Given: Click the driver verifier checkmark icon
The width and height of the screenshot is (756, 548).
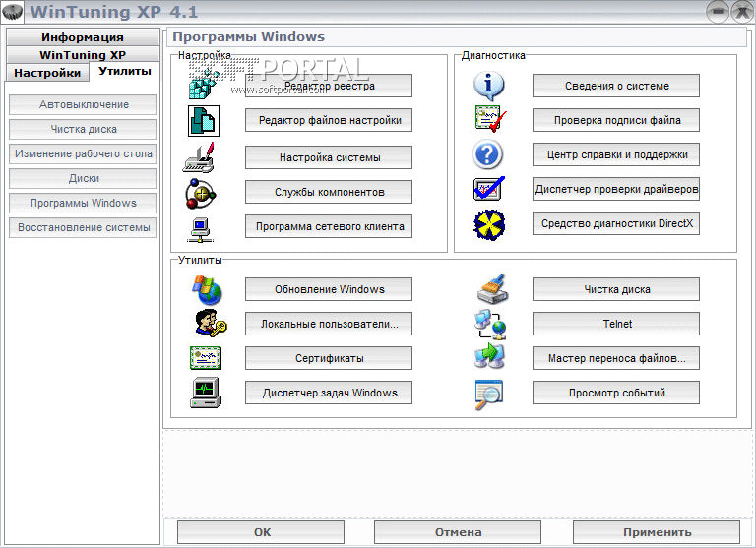Looking at the screenshot, I should point(488,189).
